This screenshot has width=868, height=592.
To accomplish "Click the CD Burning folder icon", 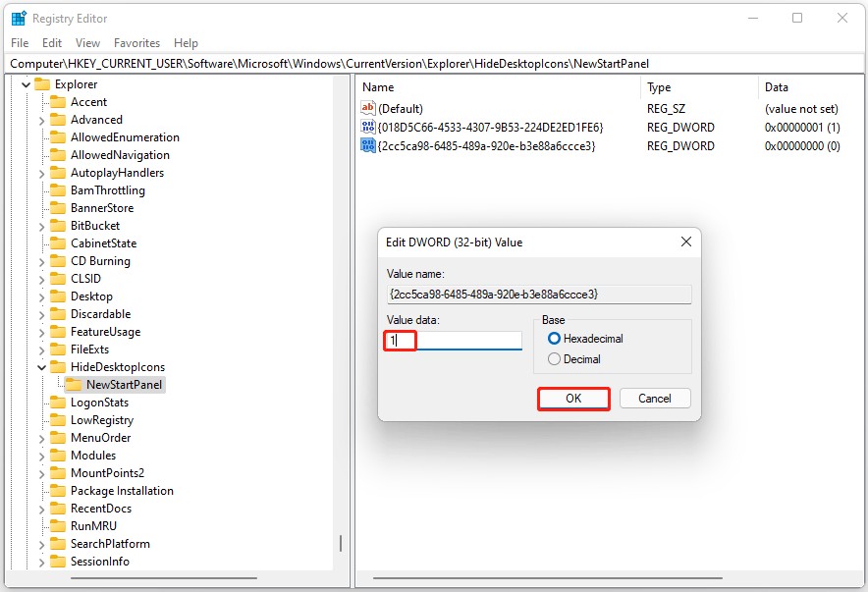I will click(x=58, y=261).
